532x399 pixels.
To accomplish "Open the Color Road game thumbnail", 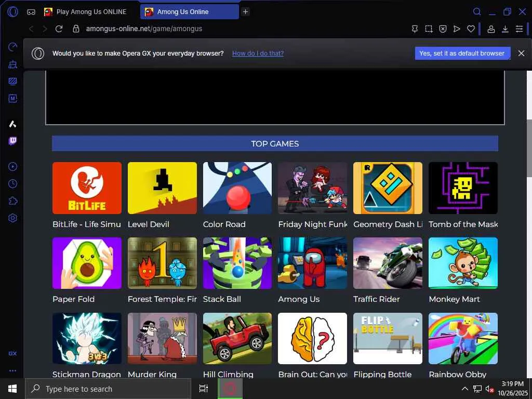I will click(237, 188).
